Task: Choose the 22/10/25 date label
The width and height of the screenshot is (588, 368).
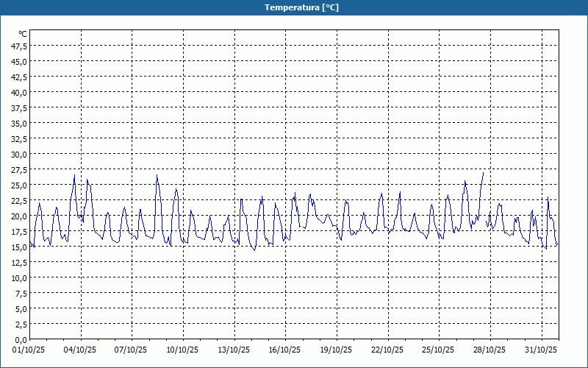Action: pos(387,349)
